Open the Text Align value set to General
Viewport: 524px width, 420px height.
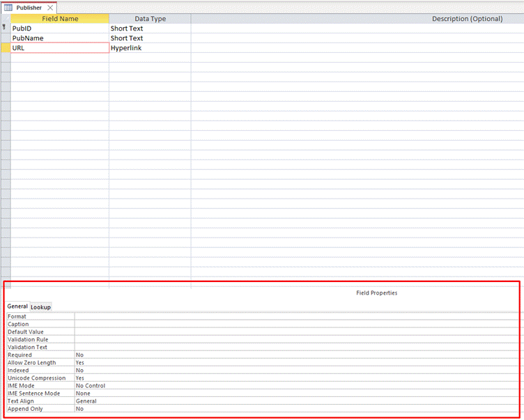[x=279, y=400]
